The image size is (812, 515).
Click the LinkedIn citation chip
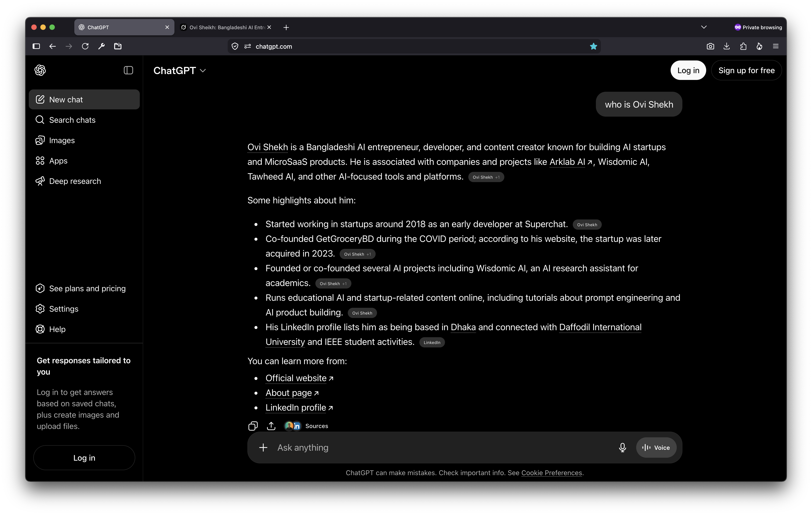(432, 342)
